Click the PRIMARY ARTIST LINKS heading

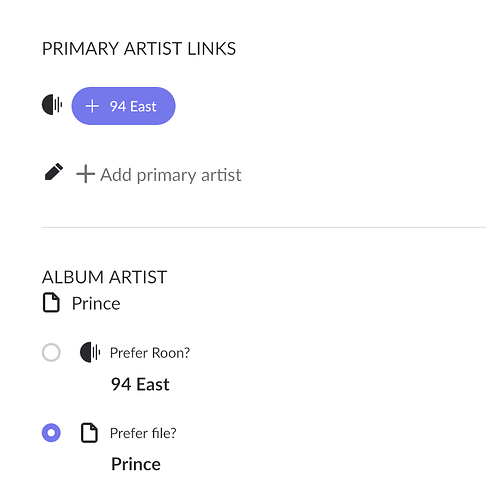[139, 49]
